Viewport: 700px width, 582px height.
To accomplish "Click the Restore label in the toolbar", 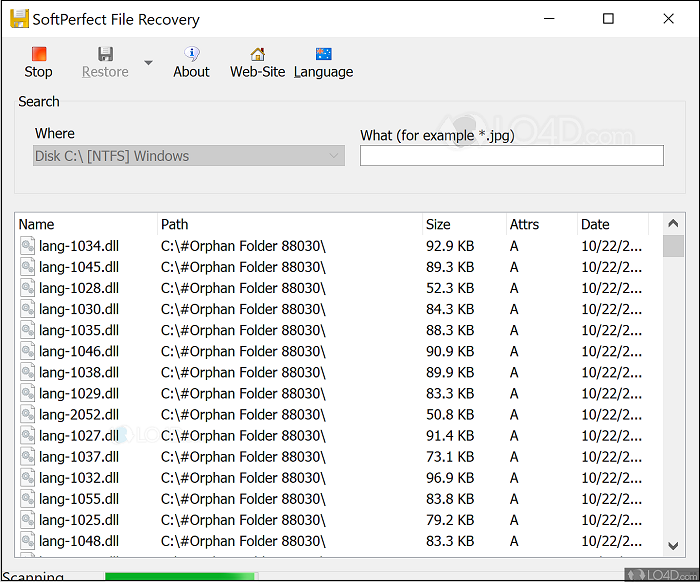I will pos(105,72).
